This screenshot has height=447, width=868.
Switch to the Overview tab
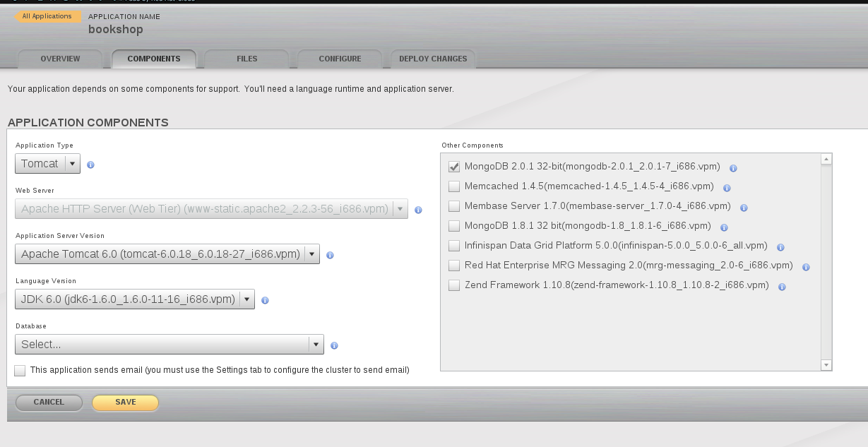(60, 59)
